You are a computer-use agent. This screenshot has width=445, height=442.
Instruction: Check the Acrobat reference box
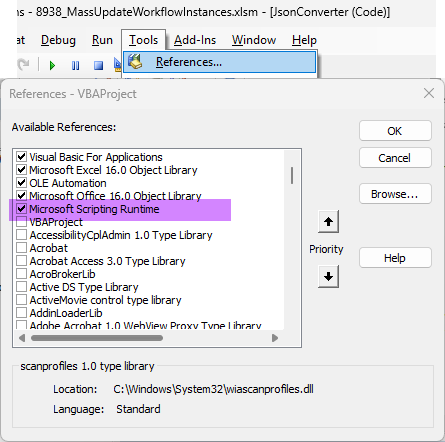(22, 248)
